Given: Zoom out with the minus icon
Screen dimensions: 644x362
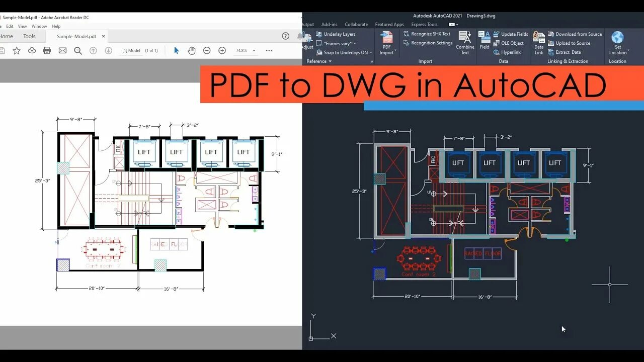Looking at the screenshot, I should pos(207,50).
